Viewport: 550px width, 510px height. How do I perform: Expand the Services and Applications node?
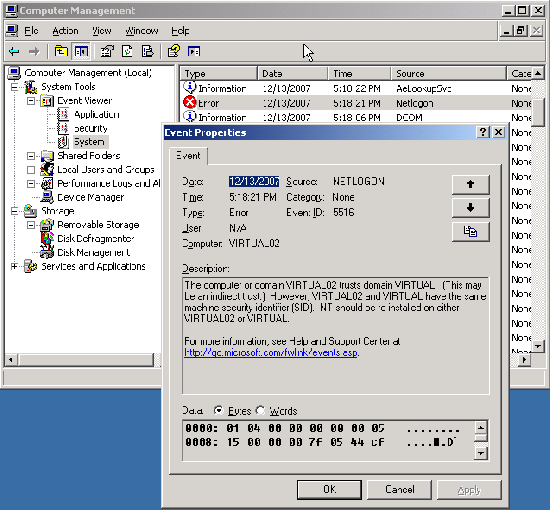(14, 266)
